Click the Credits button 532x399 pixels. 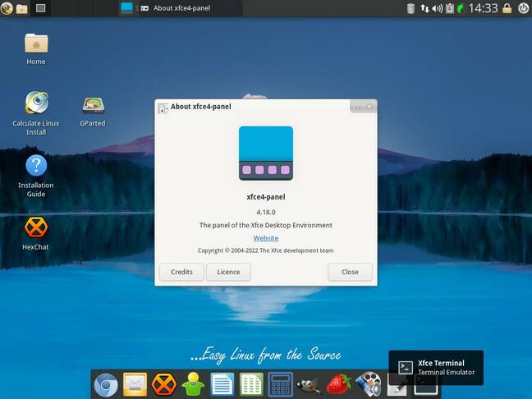pos(182,272)
